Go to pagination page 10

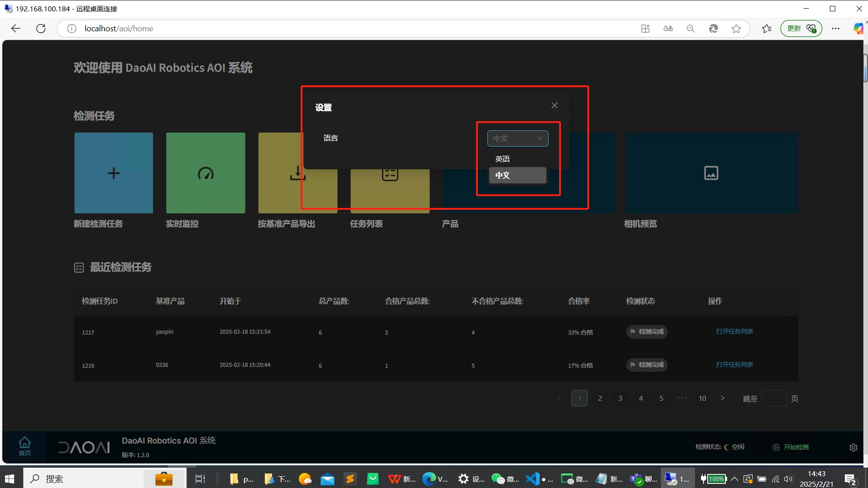(702, 398)
